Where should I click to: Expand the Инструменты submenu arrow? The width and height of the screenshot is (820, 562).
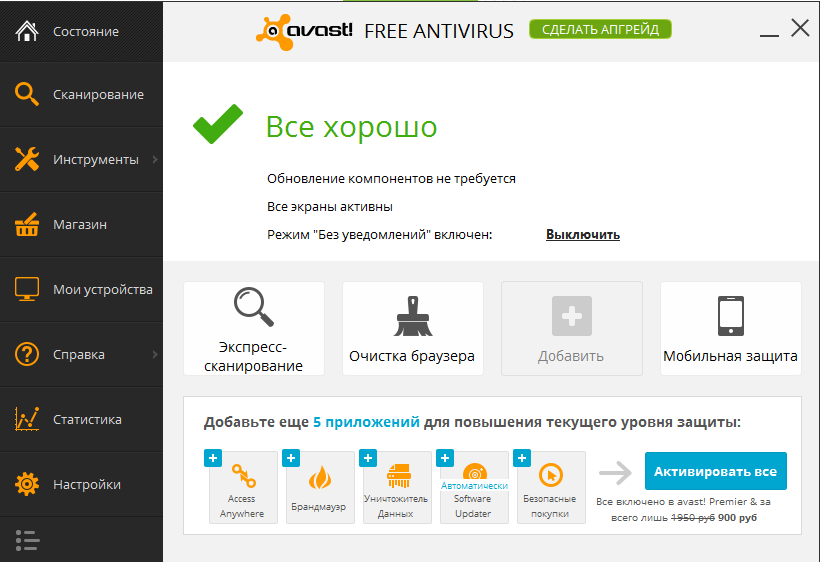pos(155,159)
